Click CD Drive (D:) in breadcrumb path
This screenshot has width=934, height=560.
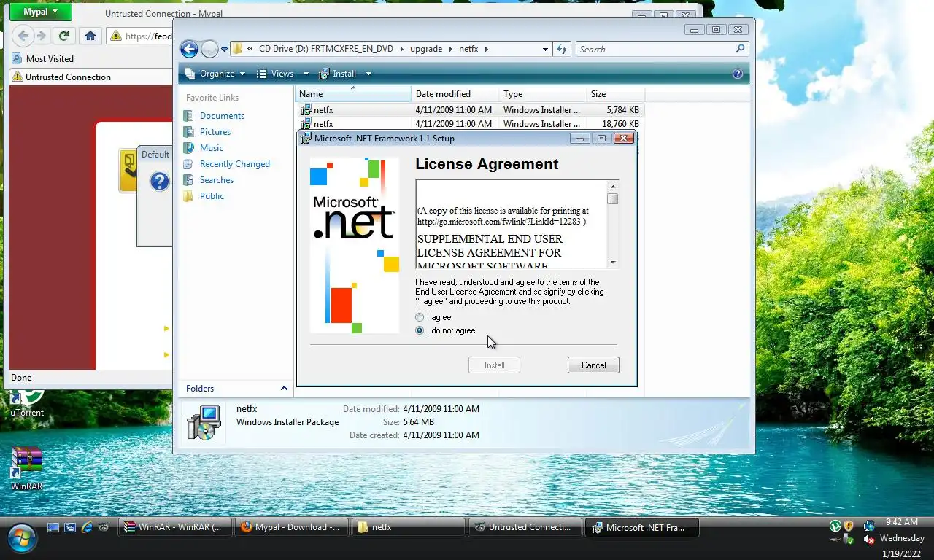pyautogui.click(x=325, y=50)
